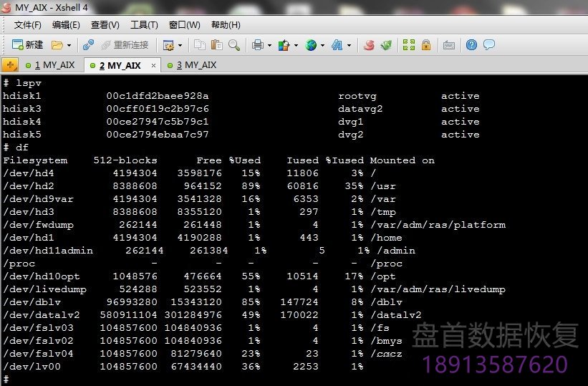588x386 pixels.
Task: Click the paste icon in toolbar
Action: coord(217,45)
